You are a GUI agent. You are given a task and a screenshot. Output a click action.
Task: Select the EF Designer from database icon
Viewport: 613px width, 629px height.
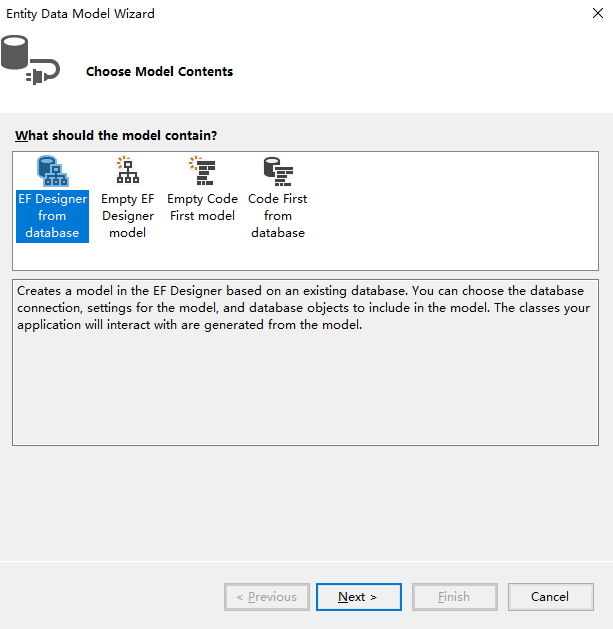pos(53,171)
